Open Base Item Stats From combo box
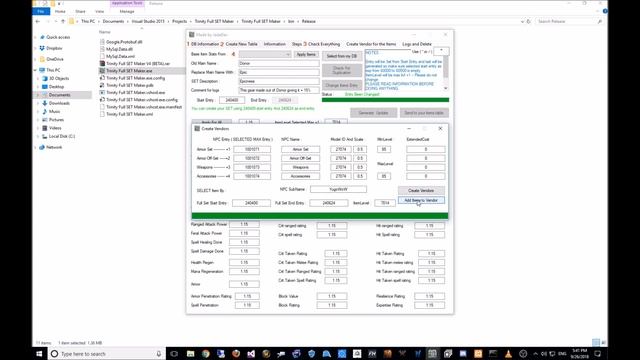 265,54
